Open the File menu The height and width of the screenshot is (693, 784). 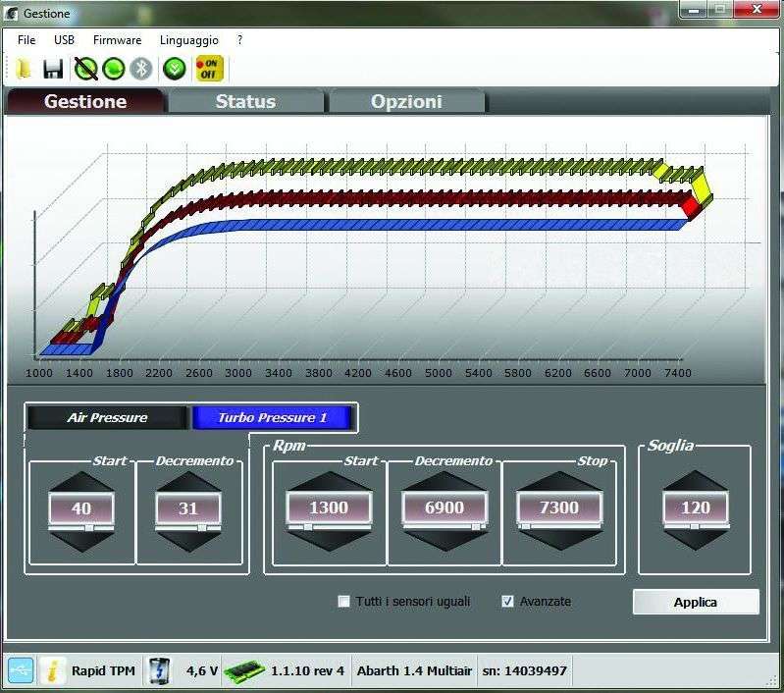[26, 40]
